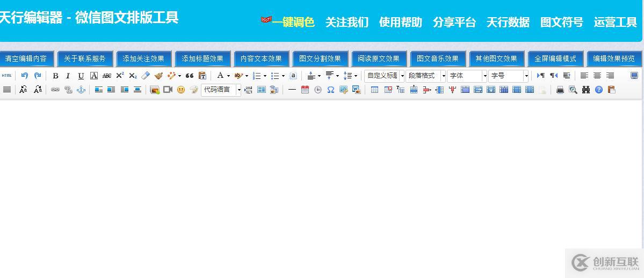The width and height of the screenshot is (644, 278).
Task: Click the indent icon
Action: pos(567,76)
